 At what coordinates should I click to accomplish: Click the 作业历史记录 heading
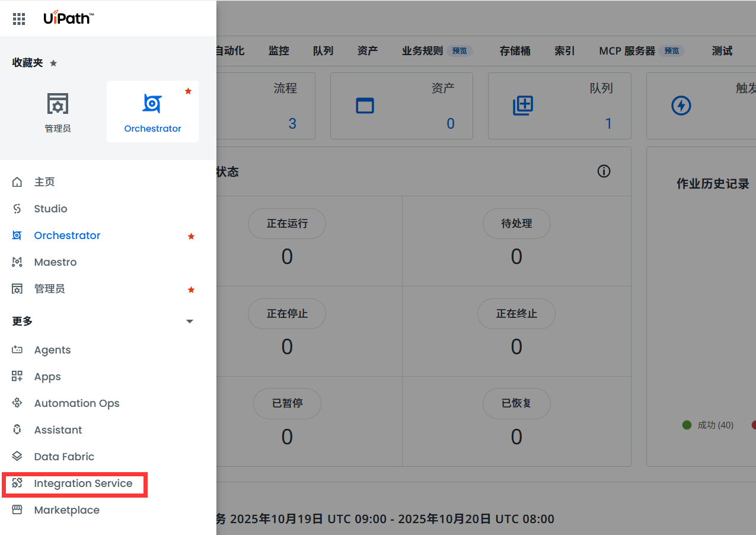(713, 184)
